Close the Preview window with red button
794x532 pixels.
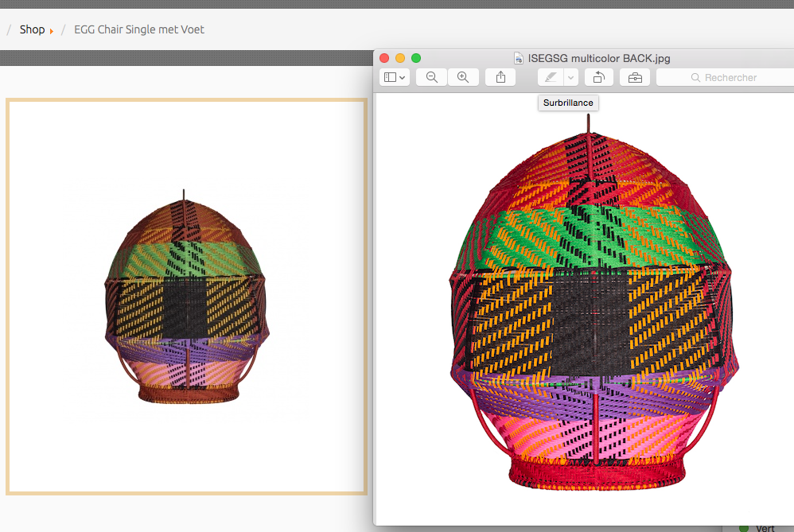[x=384, y=58]
